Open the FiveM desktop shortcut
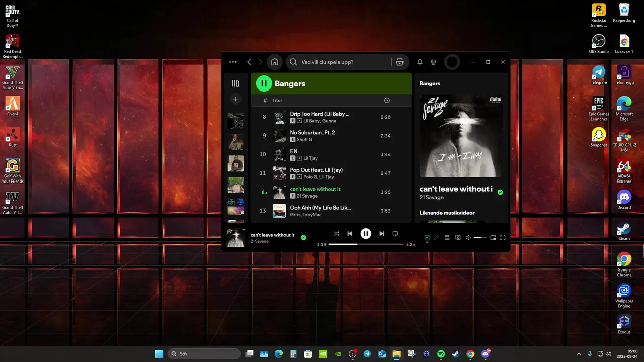Image resolution: width=644 pixels, height=362 pixels. click(x=12, y=106)
